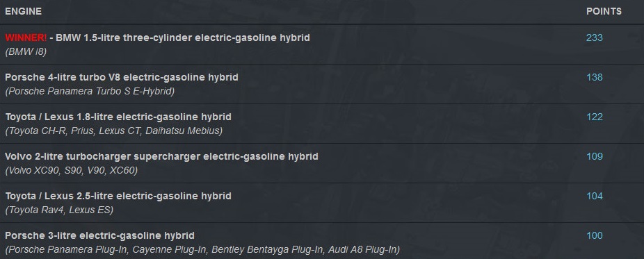Click the 100 points value
Image resolution: width=644 pixels, height=259 pixels.
click(x=595, y=236)
